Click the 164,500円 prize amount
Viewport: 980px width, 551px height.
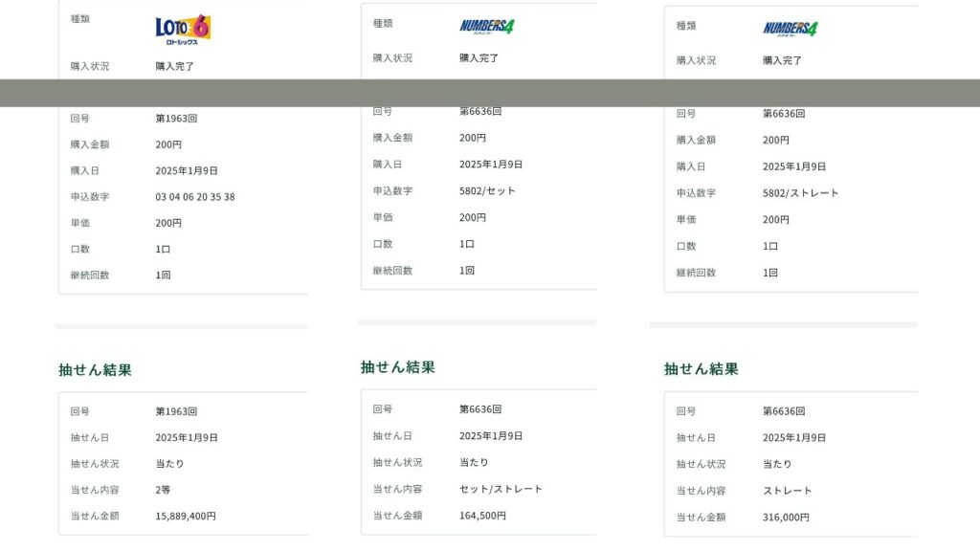[x=482, y=516]
